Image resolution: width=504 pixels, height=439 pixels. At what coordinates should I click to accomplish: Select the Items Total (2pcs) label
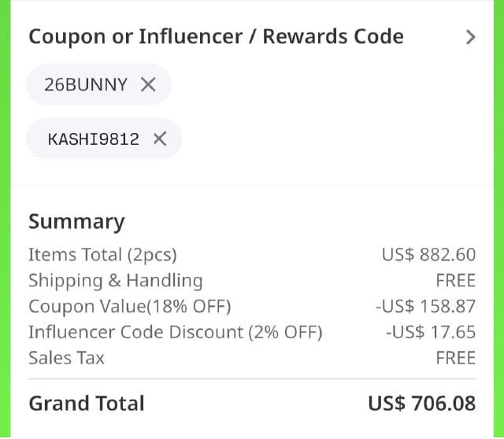pos(102,255)
